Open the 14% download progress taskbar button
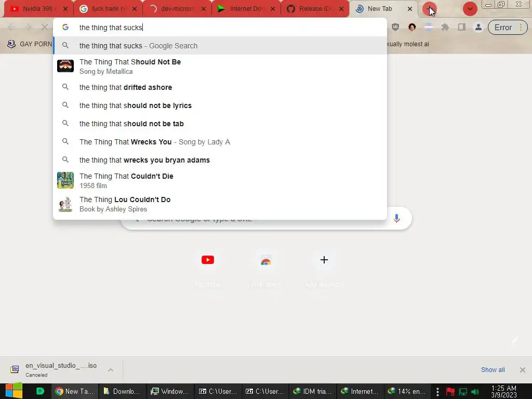532x399 pixels. [x=407, y=391]
